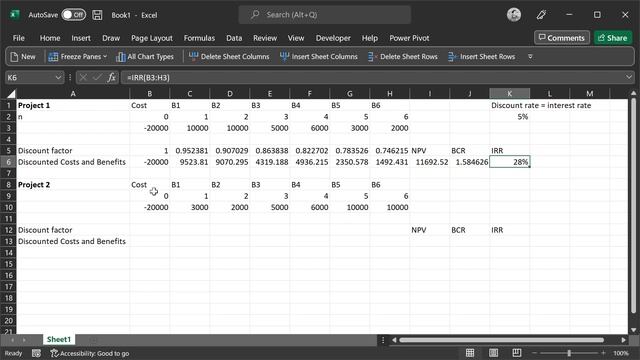This screenshot has height=360, width=640.
Task: Select column A header
Action: tap(73, 94)
